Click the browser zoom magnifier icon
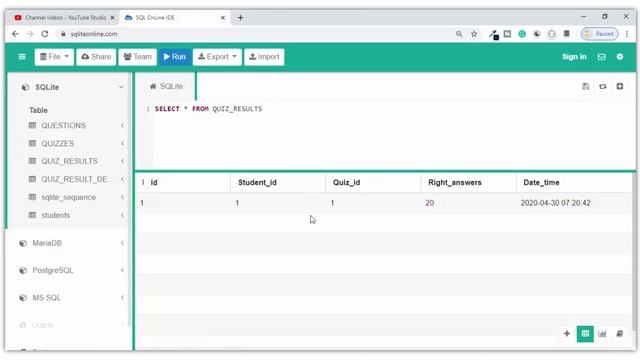The image size is (640, 360). tap(459, 34)
